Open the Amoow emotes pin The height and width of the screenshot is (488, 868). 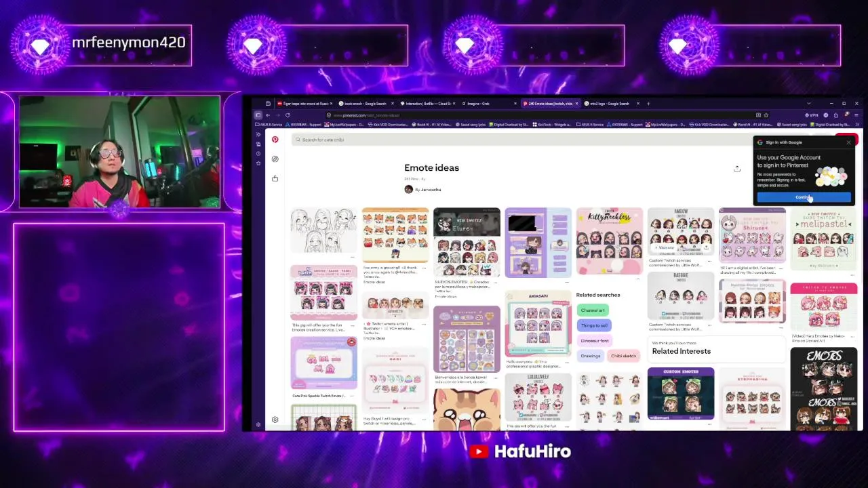click(x=681, y=232)
